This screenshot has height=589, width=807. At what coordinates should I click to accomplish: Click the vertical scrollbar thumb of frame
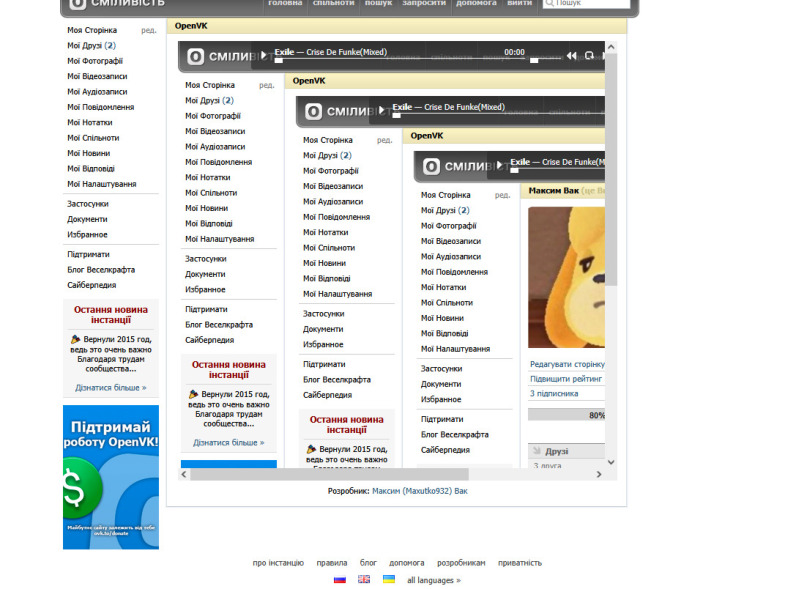tap(611, 169)
